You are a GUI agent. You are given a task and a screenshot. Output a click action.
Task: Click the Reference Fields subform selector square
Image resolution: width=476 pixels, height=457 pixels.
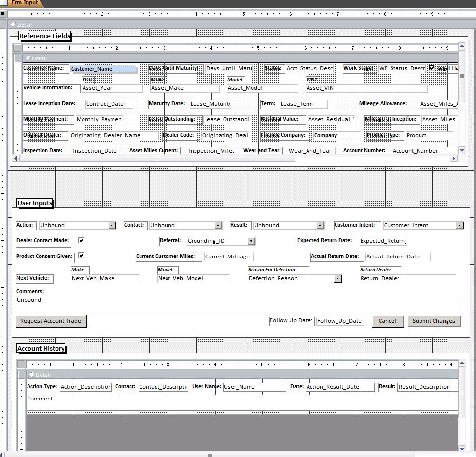point(18,48)
